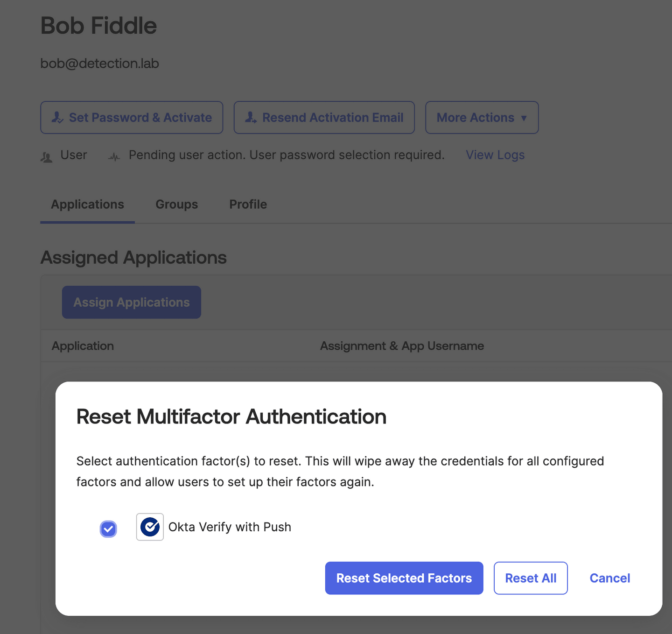Uncheck the Okta Verify with Push checkbox
This screenshot has width=672, height=634.
tap(108, 529)
